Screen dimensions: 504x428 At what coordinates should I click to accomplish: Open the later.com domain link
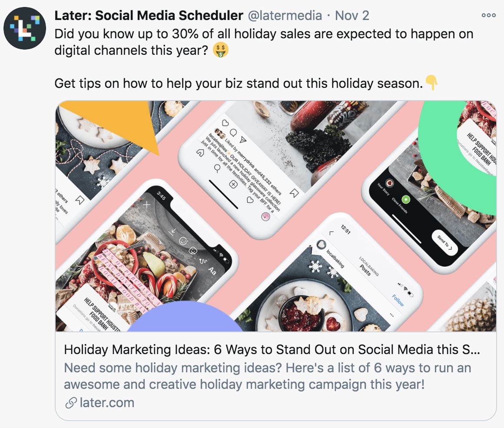pos(107,403)
